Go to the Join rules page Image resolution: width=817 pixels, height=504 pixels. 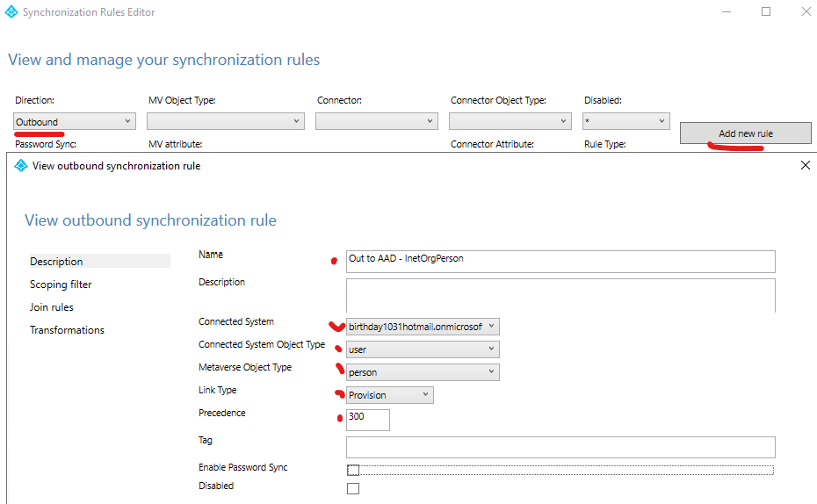[52, 307]
